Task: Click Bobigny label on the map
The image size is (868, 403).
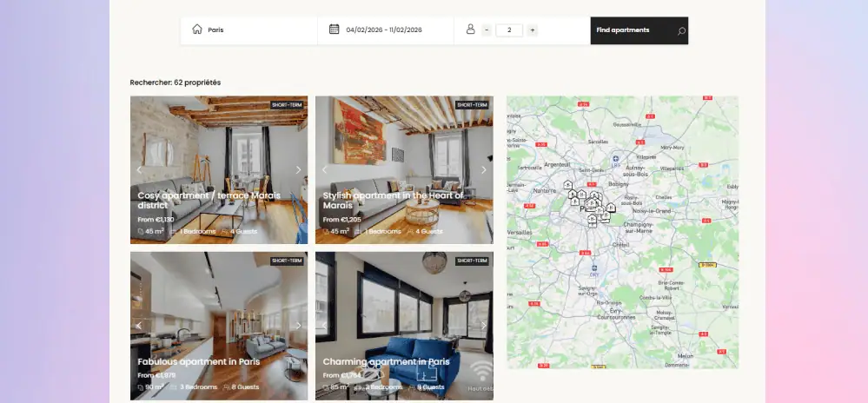Action: point(619,184)
